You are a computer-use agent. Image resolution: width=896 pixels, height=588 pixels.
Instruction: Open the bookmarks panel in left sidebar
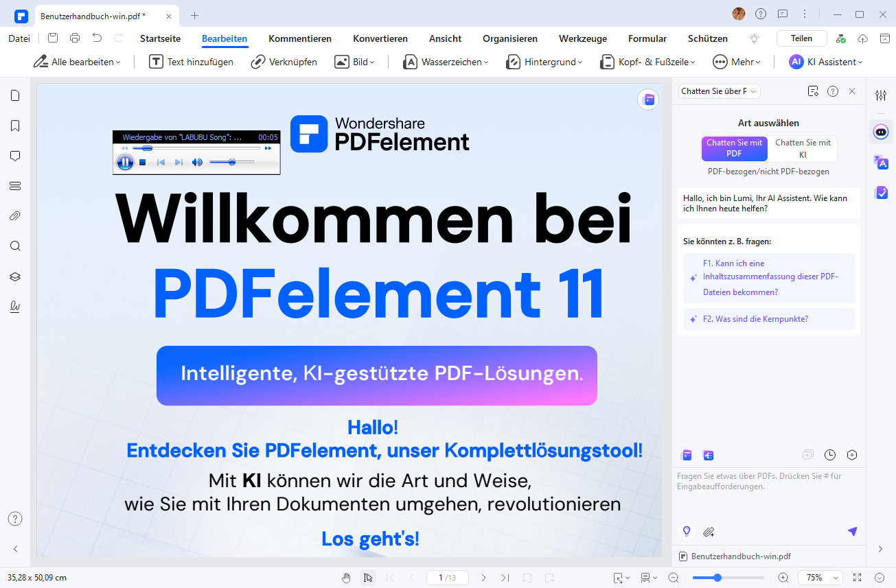pyautogui.click(x=15, y=126)
